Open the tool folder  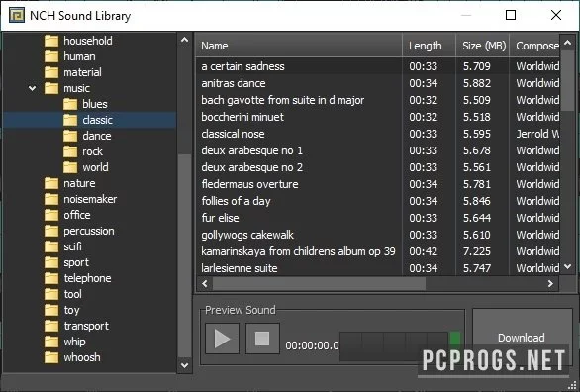pyautogui.click(x=63, y=294)
